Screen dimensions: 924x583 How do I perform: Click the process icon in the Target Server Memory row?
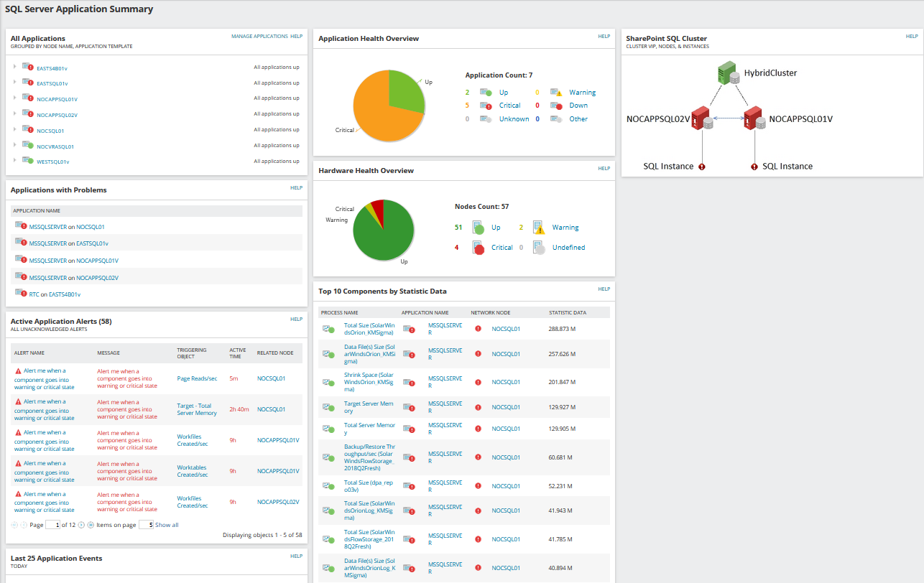tap(329, 407)
